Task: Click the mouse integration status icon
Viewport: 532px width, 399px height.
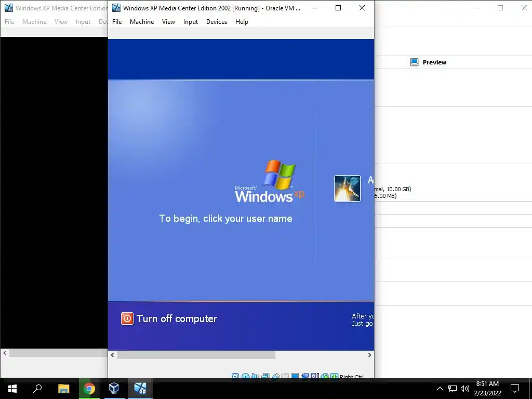Action: point(325,376)
